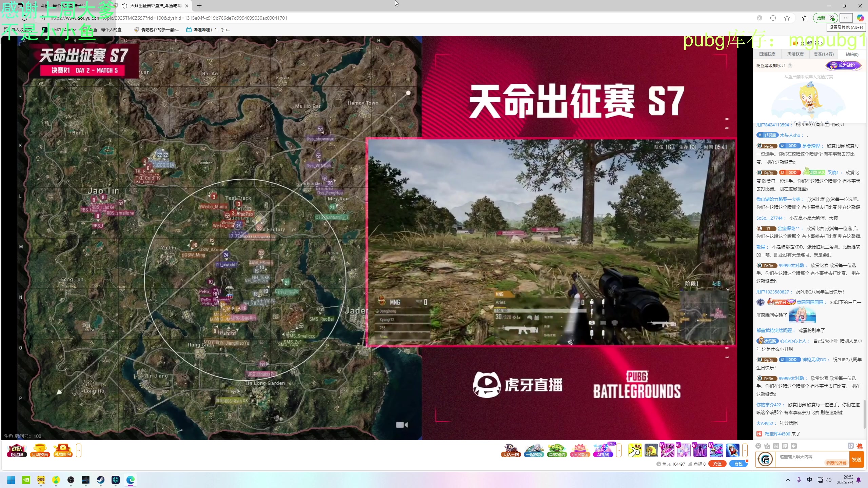
Task: Expand the arrow next to 礼物红包
Action: pyautogui.click(x=79, y=450)
